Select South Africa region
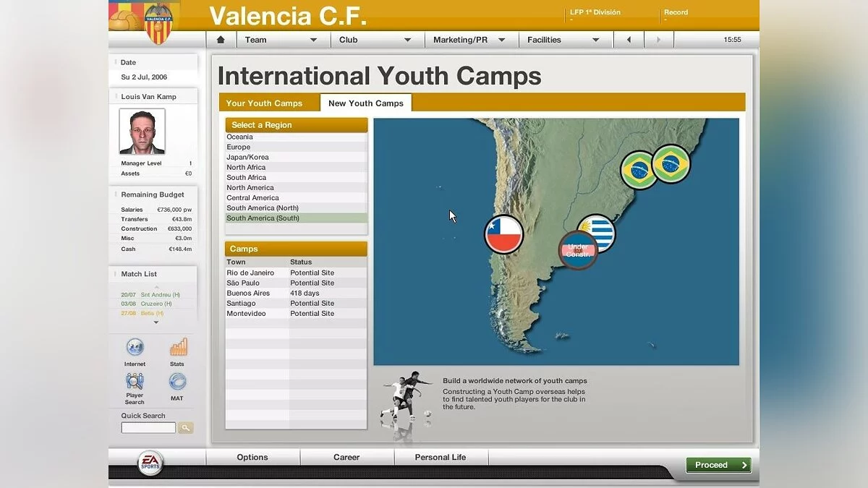The width and height of the screenshot is (868, 488). [x=297, y=177]
